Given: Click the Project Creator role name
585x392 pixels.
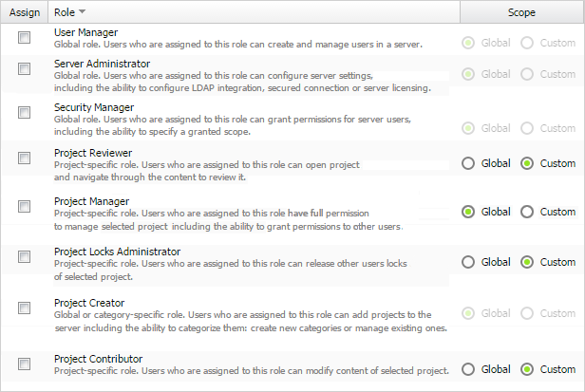Looking at the screenshot, I should pyautogui.click(x=89, y=303).
